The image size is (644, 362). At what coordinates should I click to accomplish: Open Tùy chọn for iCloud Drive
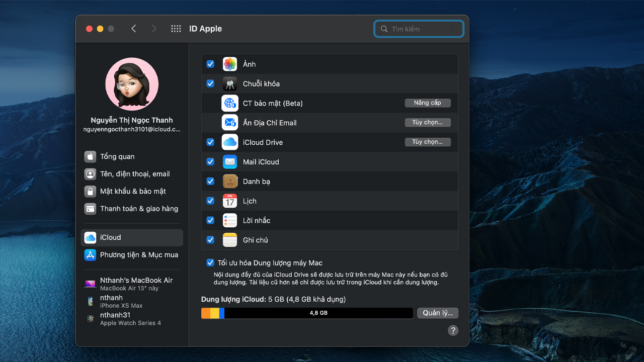[428, 142]
